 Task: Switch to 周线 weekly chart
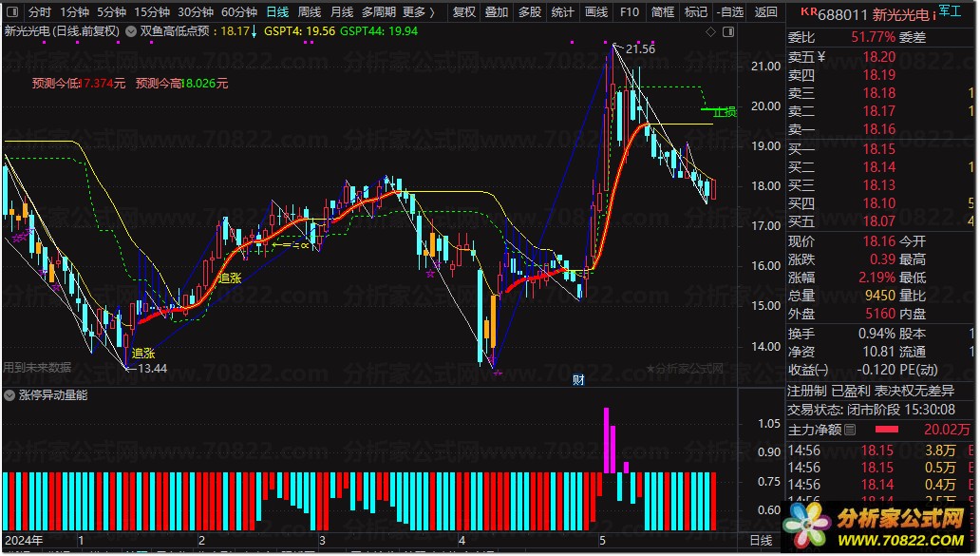pos(310,12)
